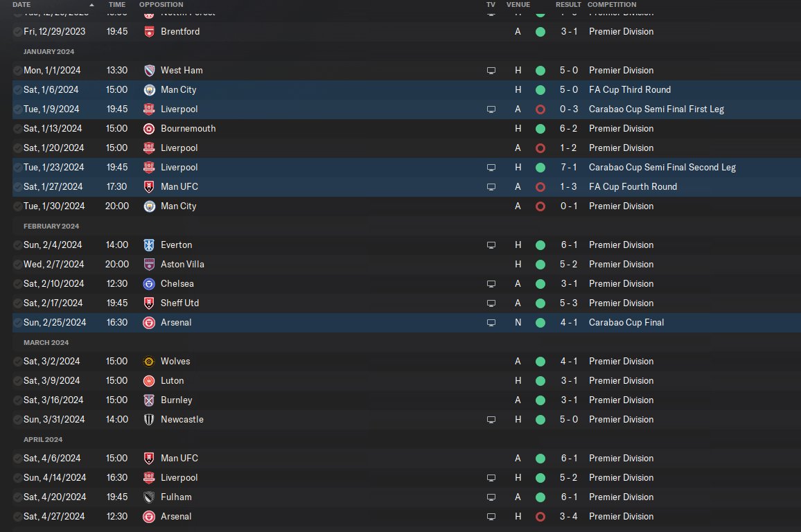
Task: Toggle the checkmark beside Sat, 4/27/2024
Action: [x=18, y=517]
